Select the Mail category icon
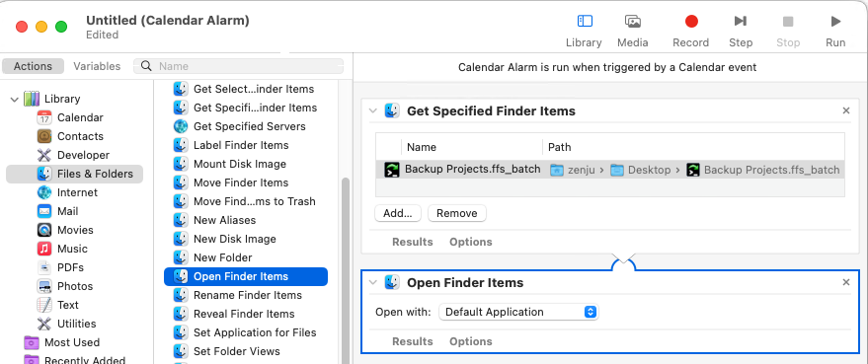868x364 pixels. 44,211
